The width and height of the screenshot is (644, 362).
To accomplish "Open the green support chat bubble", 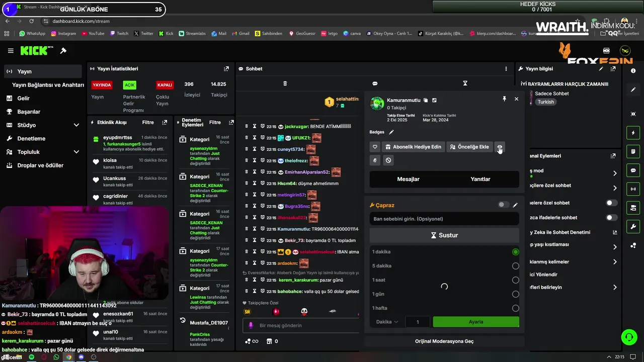I will coord(629,337).
